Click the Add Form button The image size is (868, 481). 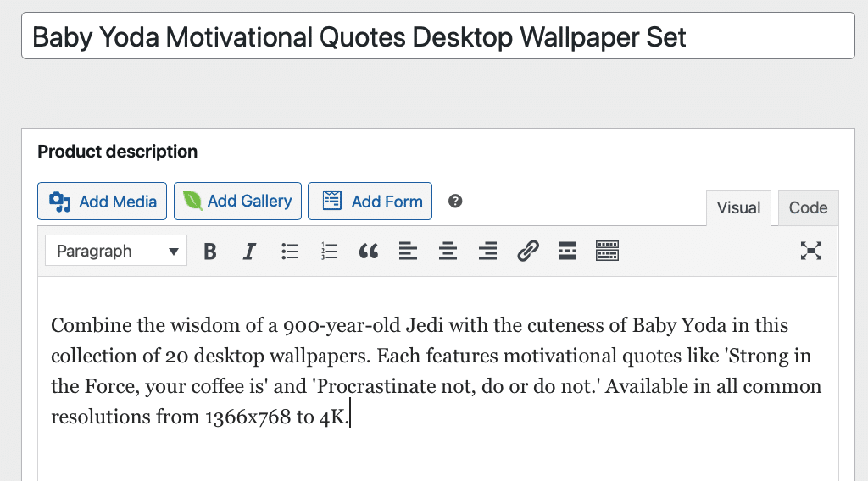tap(370, 202)
